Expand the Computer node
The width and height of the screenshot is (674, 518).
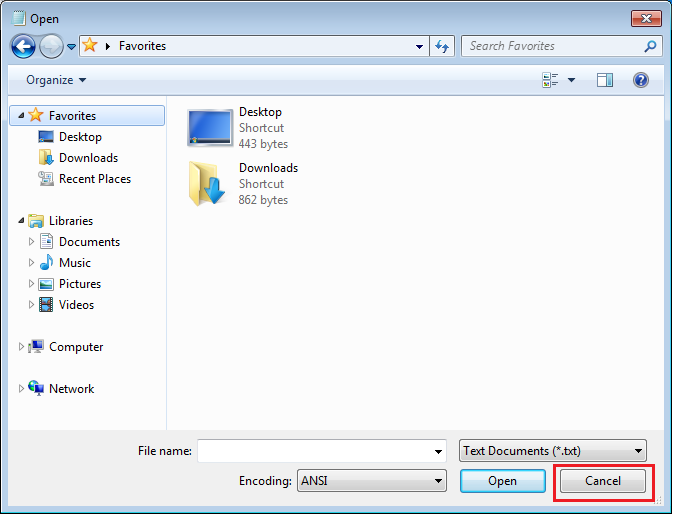coord(21,347)
